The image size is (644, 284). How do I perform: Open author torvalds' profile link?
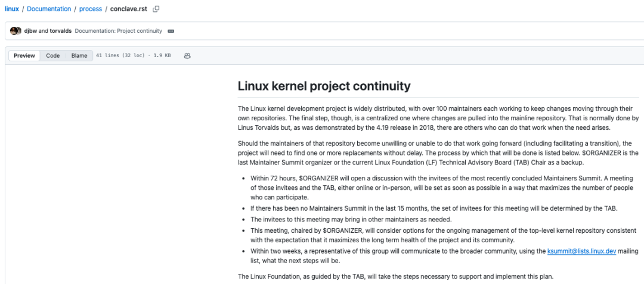click(x=61, y=31)
